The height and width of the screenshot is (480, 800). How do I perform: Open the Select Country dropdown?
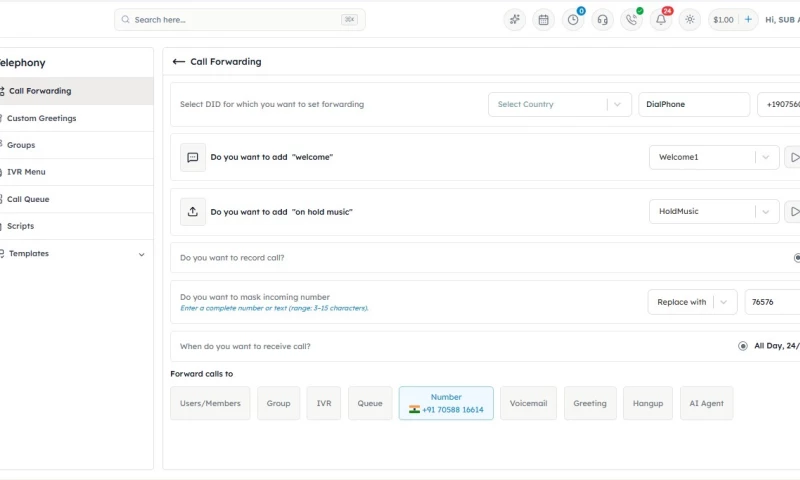560,105
